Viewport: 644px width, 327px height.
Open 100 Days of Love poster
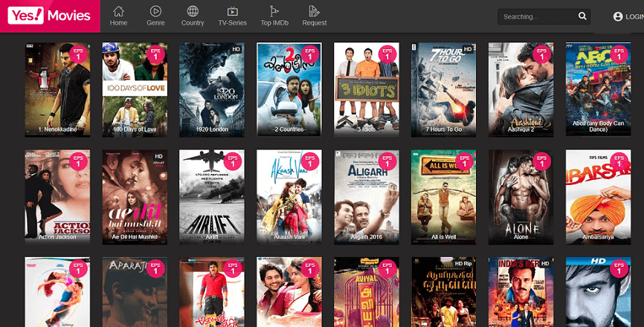135,89
